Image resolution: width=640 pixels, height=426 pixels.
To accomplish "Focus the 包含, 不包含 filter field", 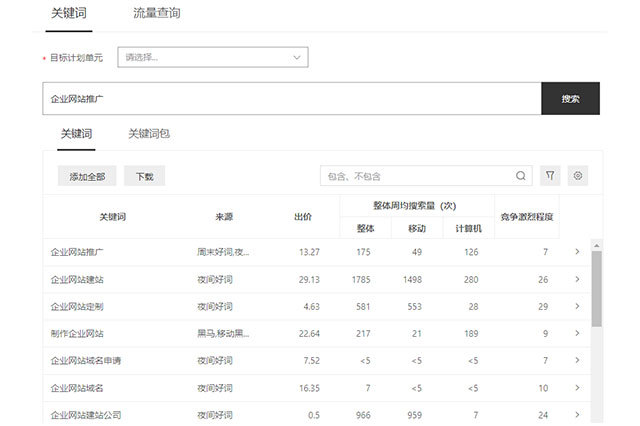I will (x=418, y=176).
